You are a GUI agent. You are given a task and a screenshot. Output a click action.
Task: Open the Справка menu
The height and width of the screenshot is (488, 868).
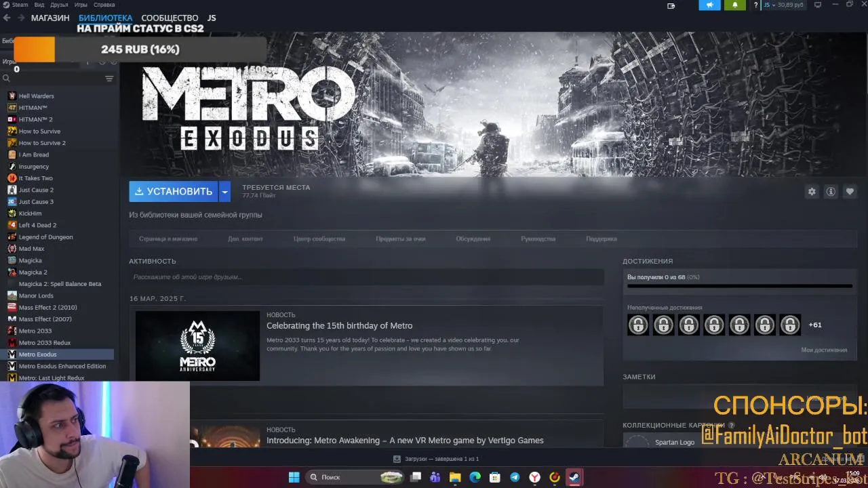tap(104, 5)
